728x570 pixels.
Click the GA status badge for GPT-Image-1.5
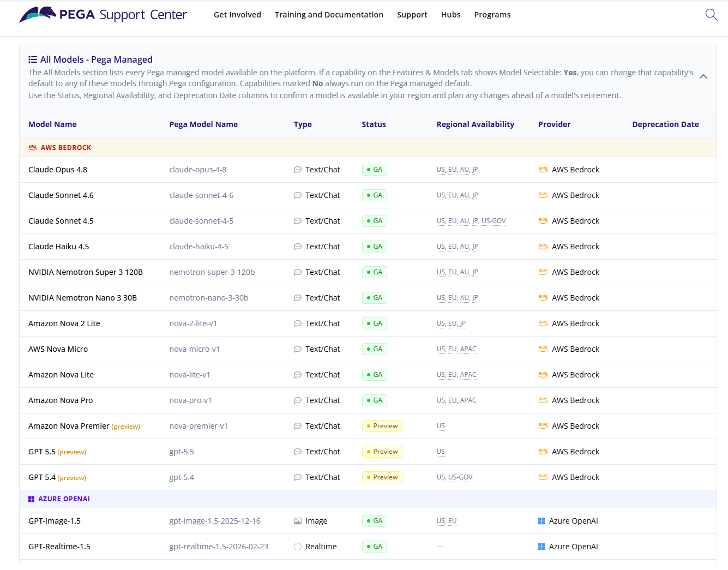375,521
